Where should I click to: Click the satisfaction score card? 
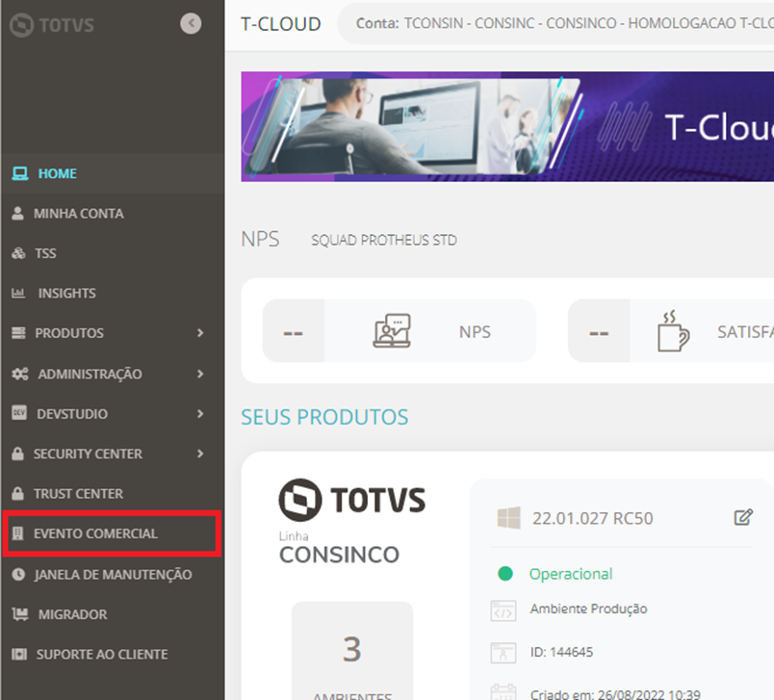point(671,331)
